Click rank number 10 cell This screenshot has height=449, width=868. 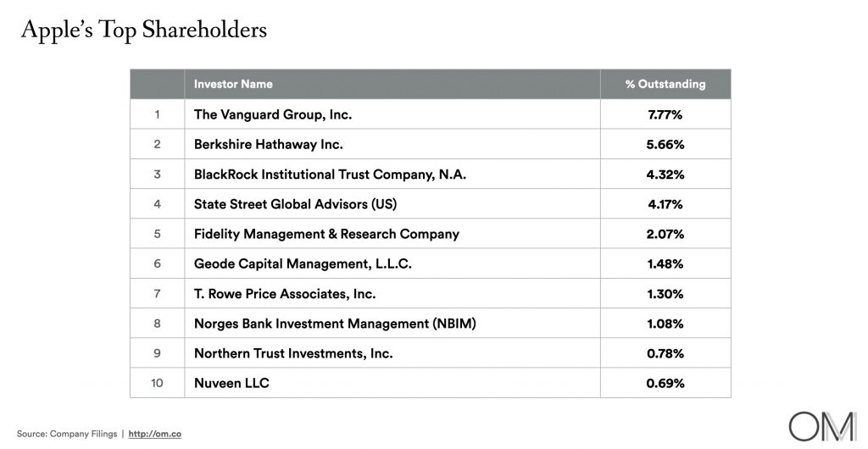[x=157, y=383]
